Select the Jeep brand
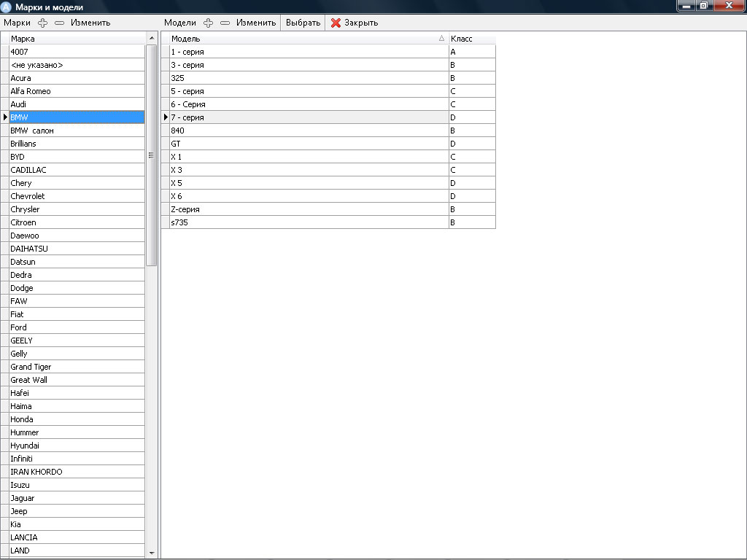 click(x=77, y=511)
